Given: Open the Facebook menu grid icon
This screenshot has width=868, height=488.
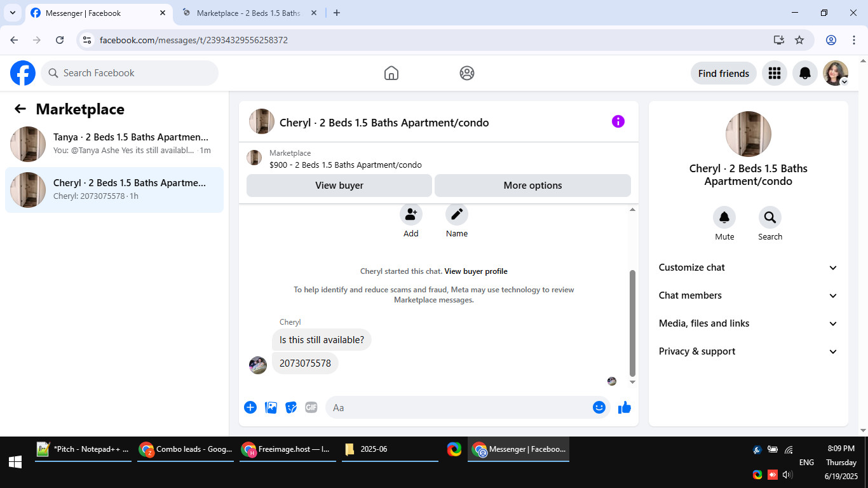Looking at the screenshot, I should (775, 73).
